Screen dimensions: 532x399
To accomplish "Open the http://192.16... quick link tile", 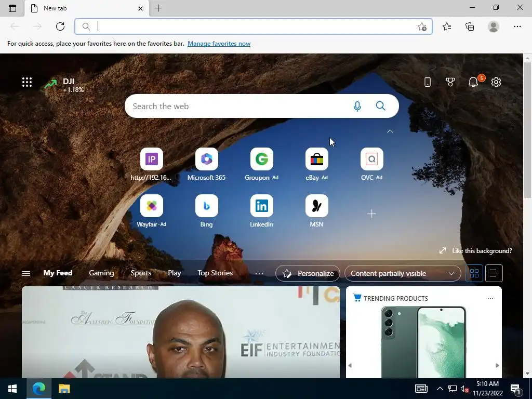I will [x=151, y=164].
